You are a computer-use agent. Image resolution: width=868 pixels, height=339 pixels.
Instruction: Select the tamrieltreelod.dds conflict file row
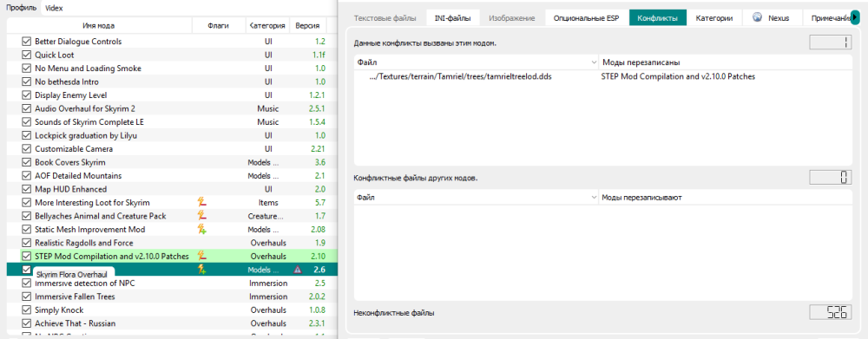tap(603, 77)
